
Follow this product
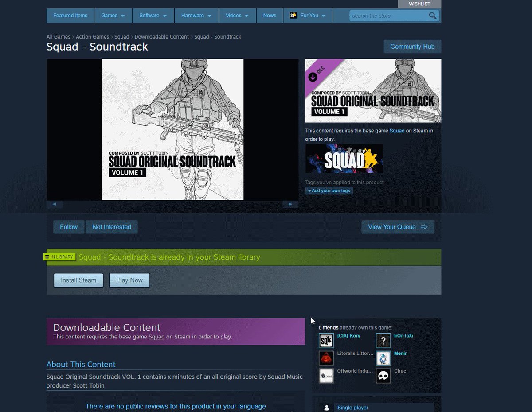(x=69, y=227)
